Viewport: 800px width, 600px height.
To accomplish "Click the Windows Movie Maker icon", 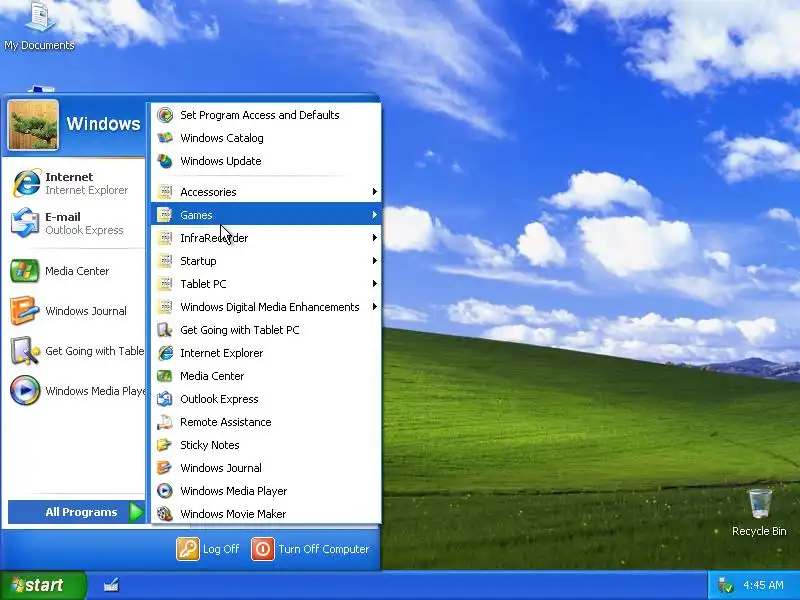I will pos(165,514).
